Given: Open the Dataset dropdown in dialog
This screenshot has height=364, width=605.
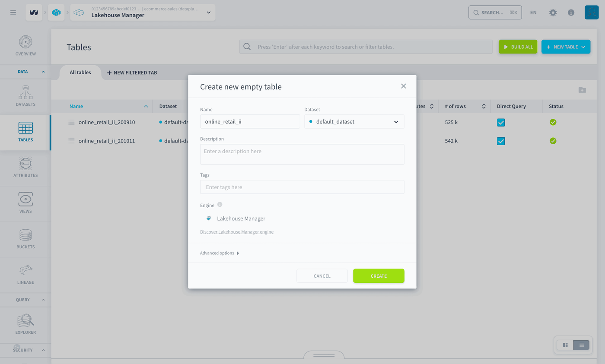Looking at the screenshot, I should click(x=354, y=122).
